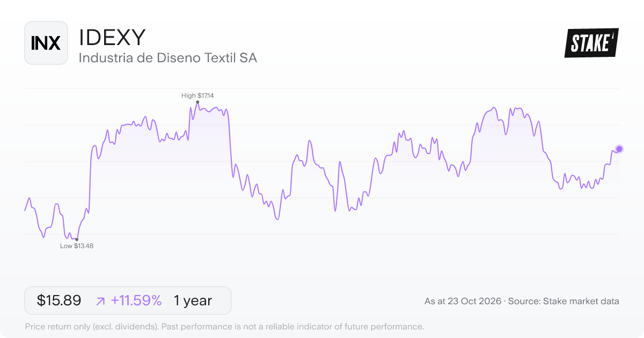Click the INX company logo icon
This screenshot has height=338, width=644.
(x=46, y=43)
